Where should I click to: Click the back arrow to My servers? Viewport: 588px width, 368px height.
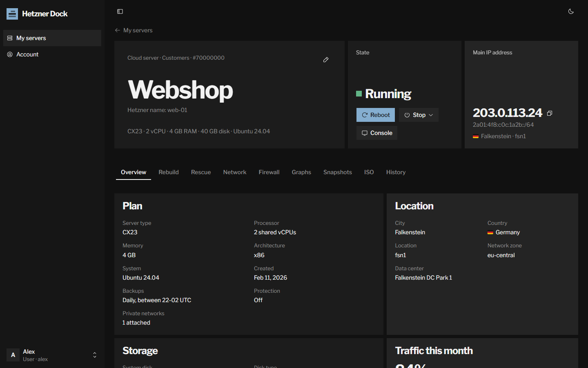coord(118,30)
